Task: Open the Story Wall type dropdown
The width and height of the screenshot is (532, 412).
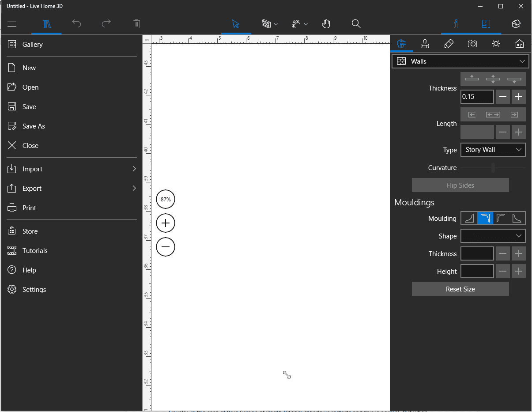Action: coord(493,150)
